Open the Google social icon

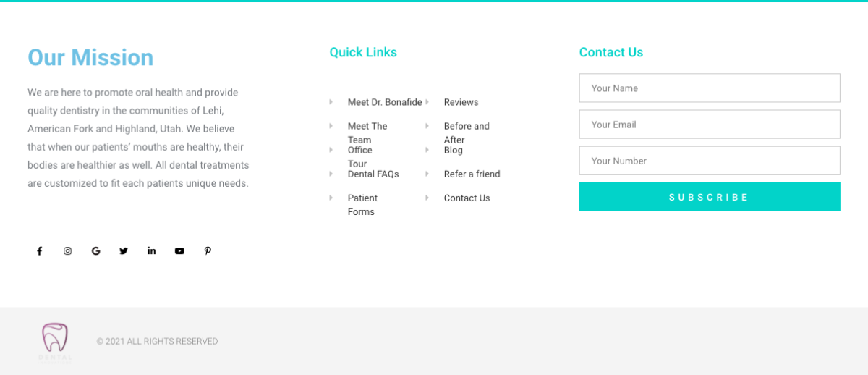[x=95, y=251]
